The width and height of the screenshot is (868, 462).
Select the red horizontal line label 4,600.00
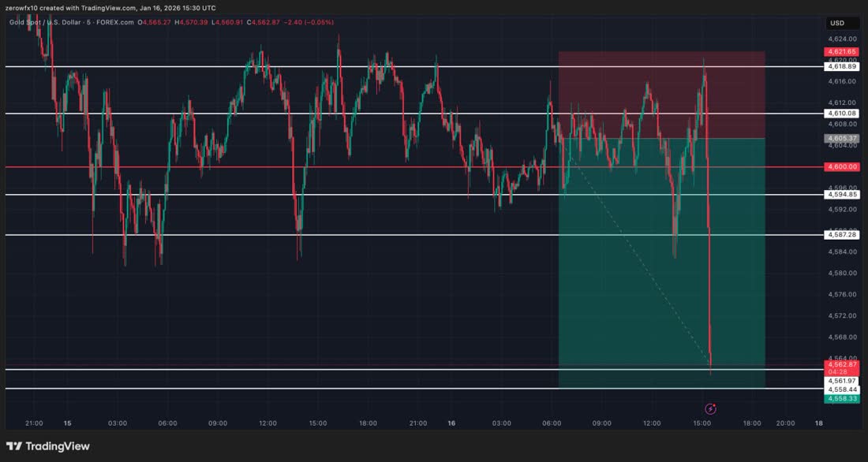click(842, 166)
